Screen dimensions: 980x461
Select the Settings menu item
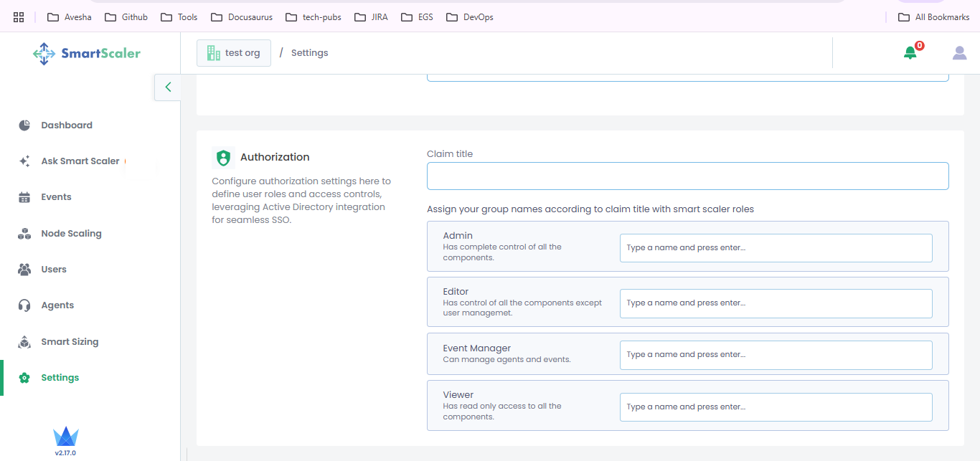click(x=60, y=378)
